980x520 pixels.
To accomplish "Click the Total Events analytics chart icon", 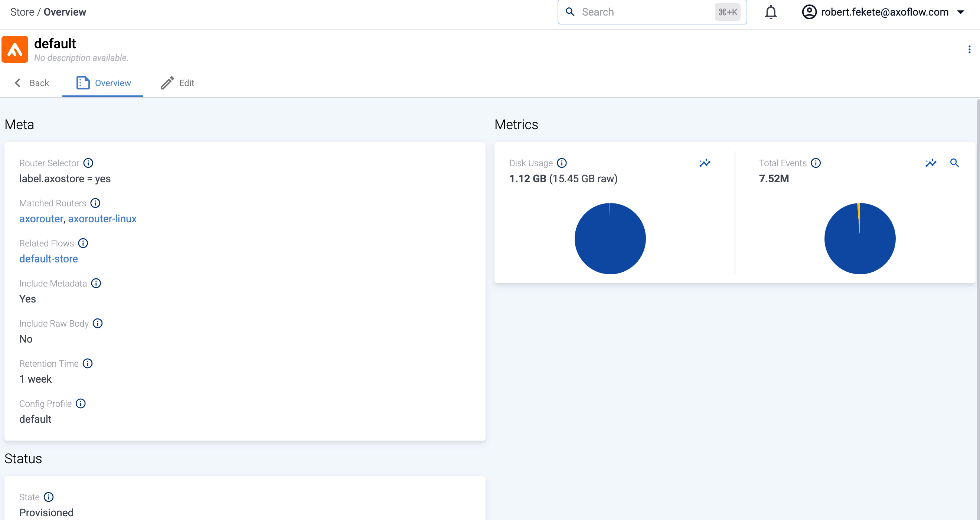I will point(931,163).
